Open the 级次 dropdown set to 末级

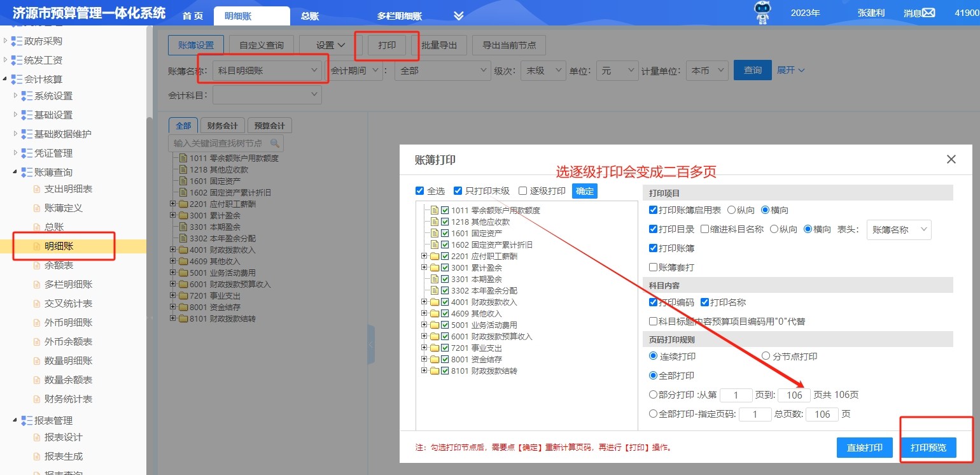(543, 71)
